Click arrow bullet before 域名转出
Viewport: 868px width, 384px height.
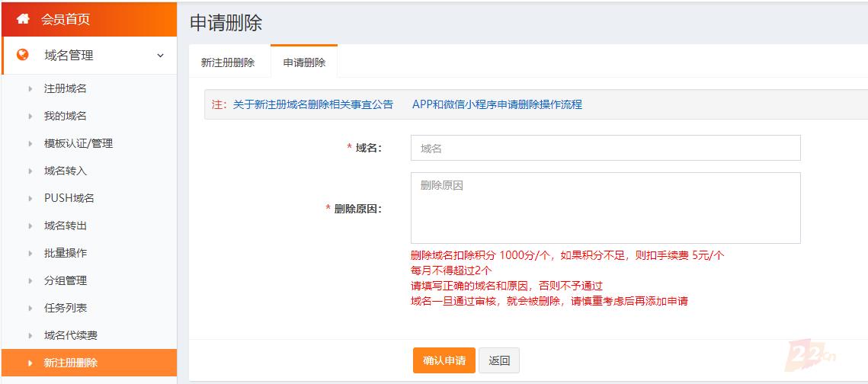tap(30, 226)
